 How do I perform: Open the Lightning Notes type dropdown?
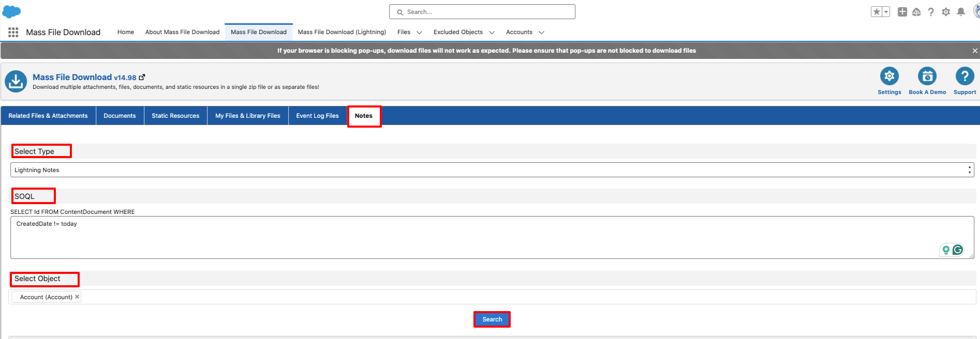tap(492, 170)
